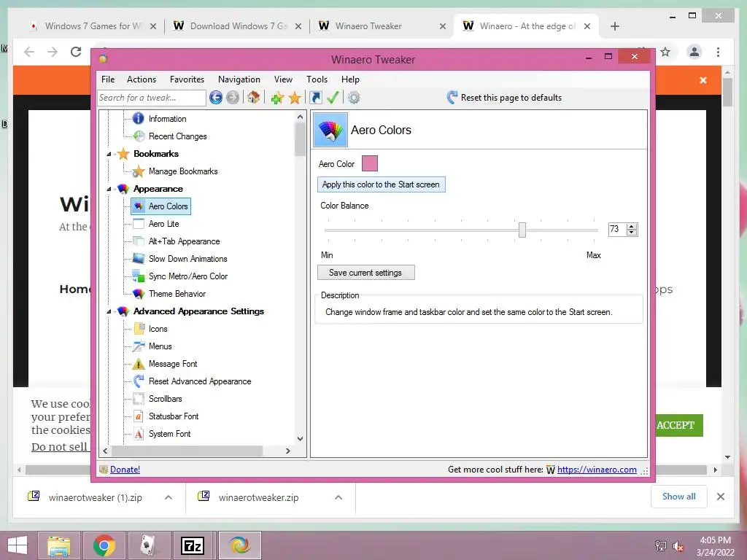Click the Aero Colors header palette icon

pos(330,130)
